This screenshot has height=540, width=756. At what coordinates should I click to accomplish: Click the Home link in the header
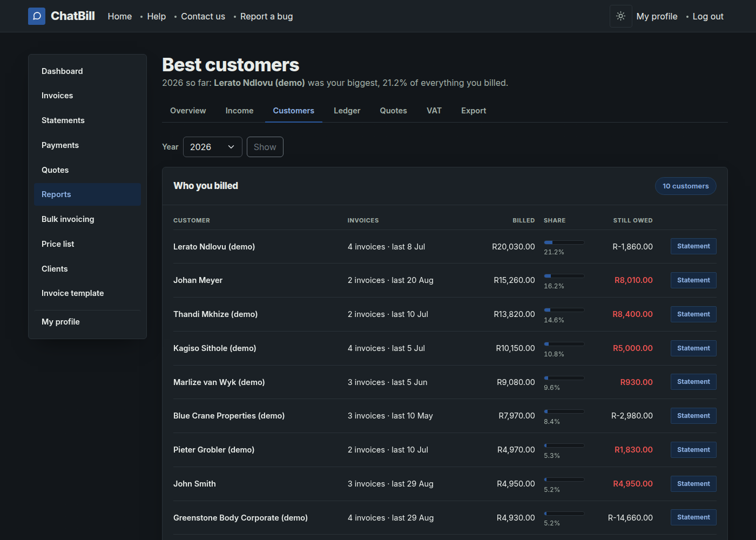[120, 16]
